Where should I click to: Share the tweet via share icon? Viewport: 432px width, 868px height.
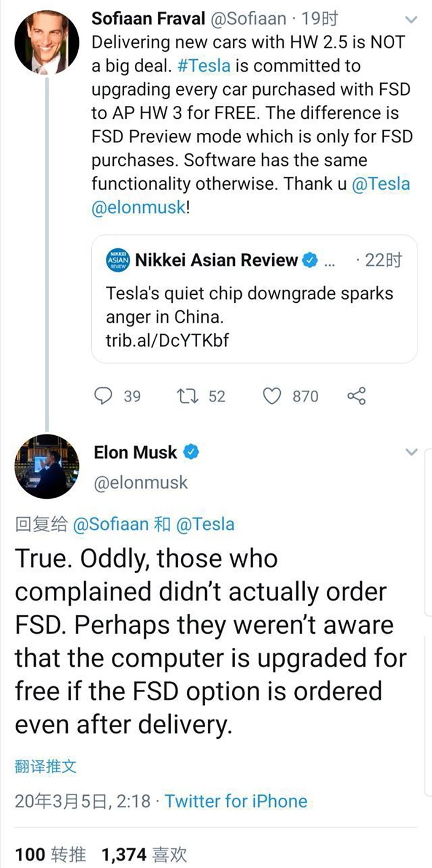(356, 396)
